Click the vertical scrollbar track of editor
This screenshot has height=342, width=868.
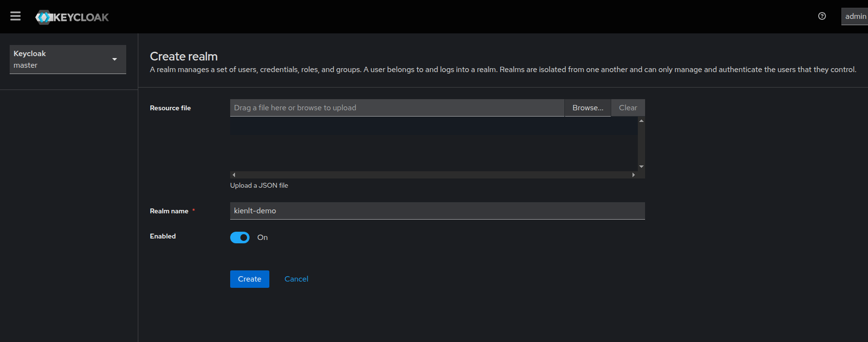(x=641, y=144)
